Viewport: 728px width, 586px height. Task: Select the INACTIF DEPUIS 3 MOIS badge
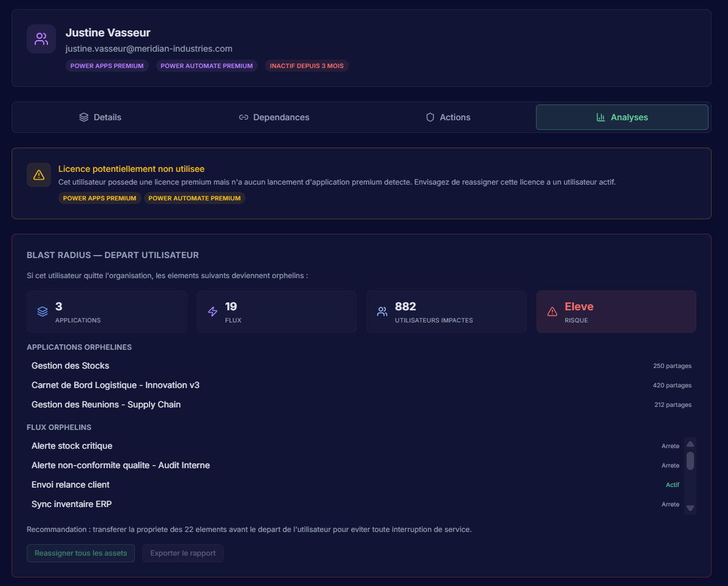tap(307, 66)
